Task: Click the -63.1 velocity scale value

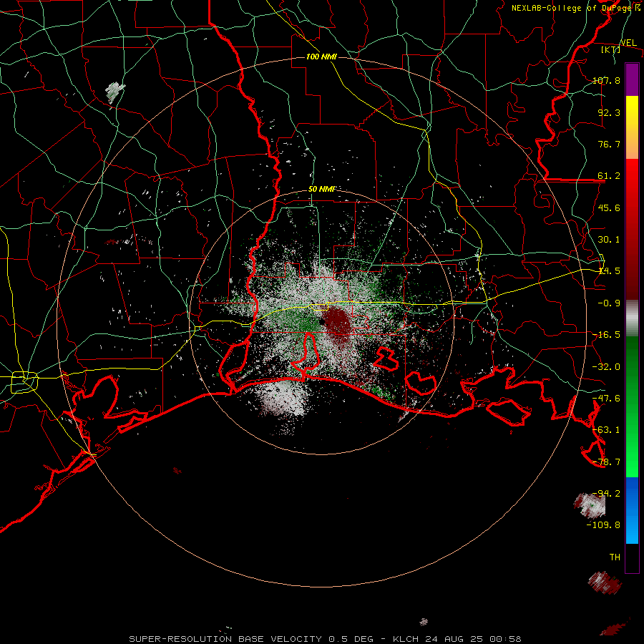Action: pyautogui.click(x=606, y=430)
